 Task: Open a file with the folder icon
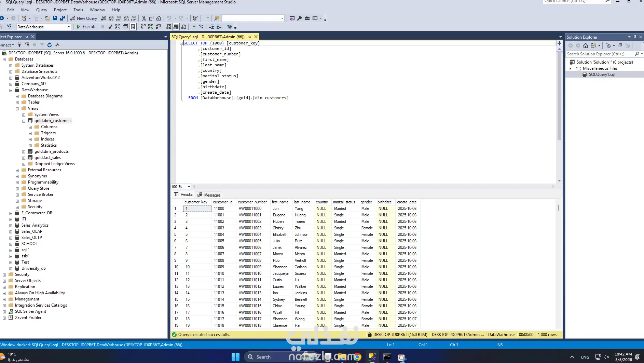pos(47,18)
